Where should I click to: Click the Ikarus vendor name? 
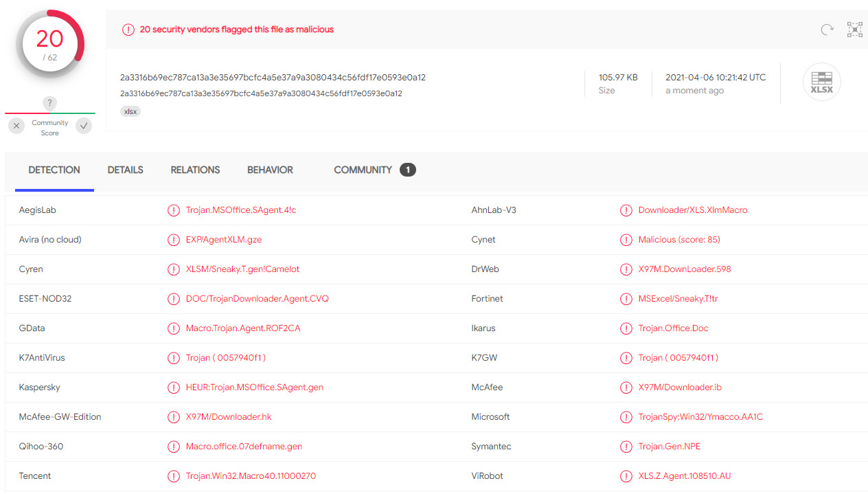point(484,328)
